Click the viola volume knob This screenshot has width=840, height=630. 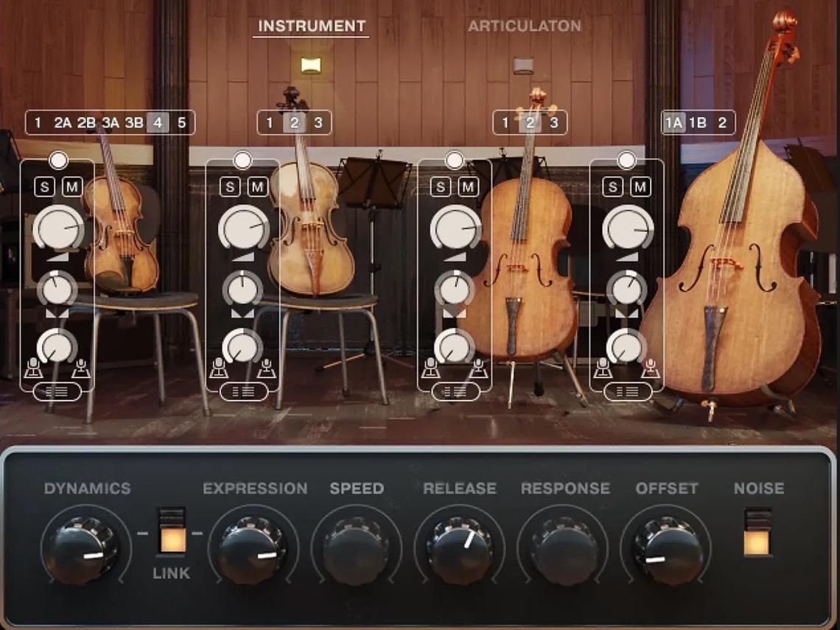click(x=243, y=228)
